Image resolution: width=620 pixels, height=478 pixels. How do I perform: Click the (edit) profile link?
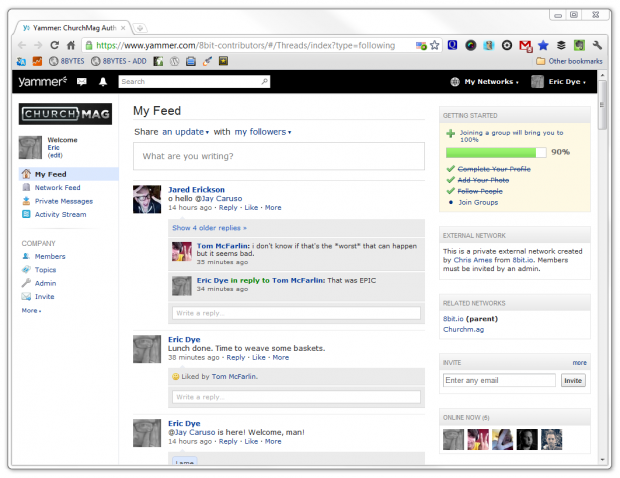pyautogui.click(x=55, y=155)
